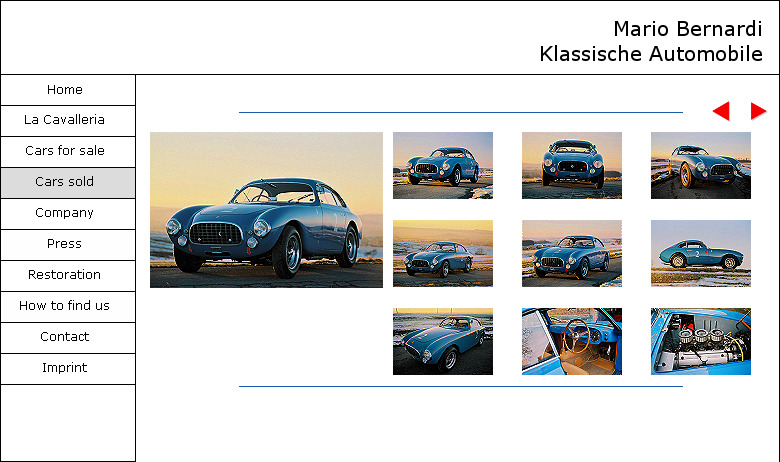This screenshot has width=780, height=462.
Task: Choose the top-right thumbnail of the car
Action: pyautogui.click(x=700, y=165)
